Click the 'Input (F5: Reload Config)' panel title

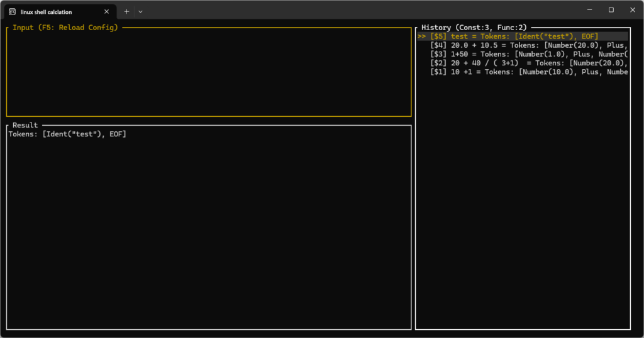(x=65, y=28)
